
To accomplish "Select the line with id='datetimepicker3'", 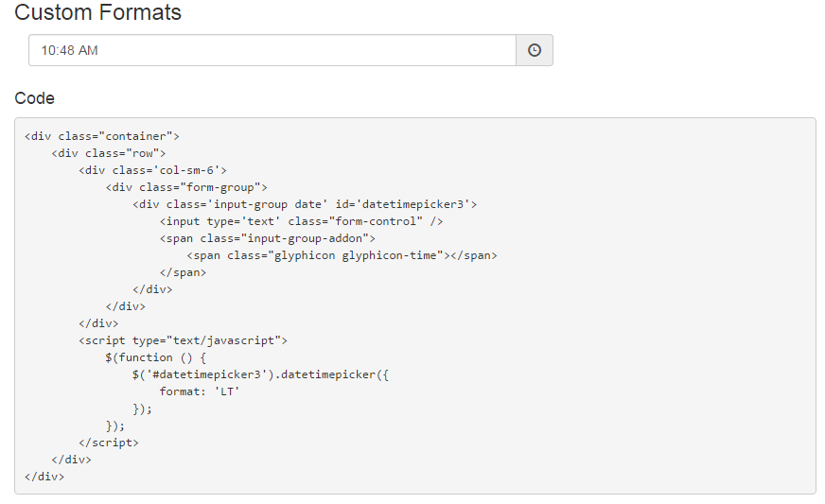I will pyautogui.click(x=305, y=204).
